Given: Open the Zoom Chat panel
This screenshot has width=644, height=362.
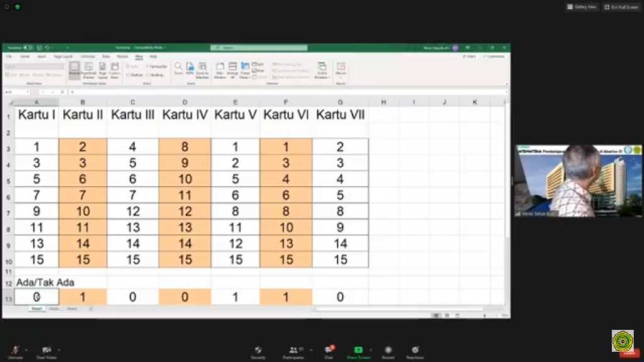Looking at the screenshot, I should pos(328,352).
